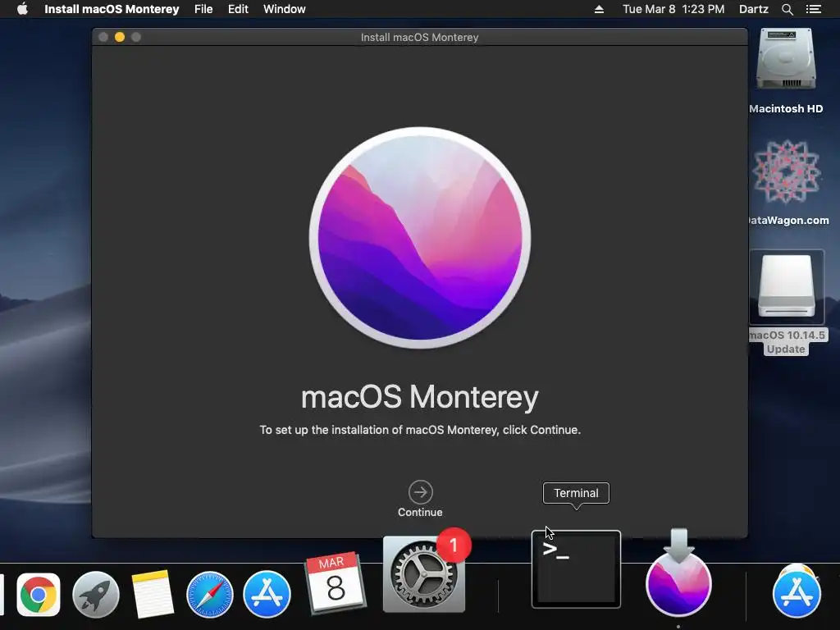Open the Notification Center list icon

(x=814, y=9)
